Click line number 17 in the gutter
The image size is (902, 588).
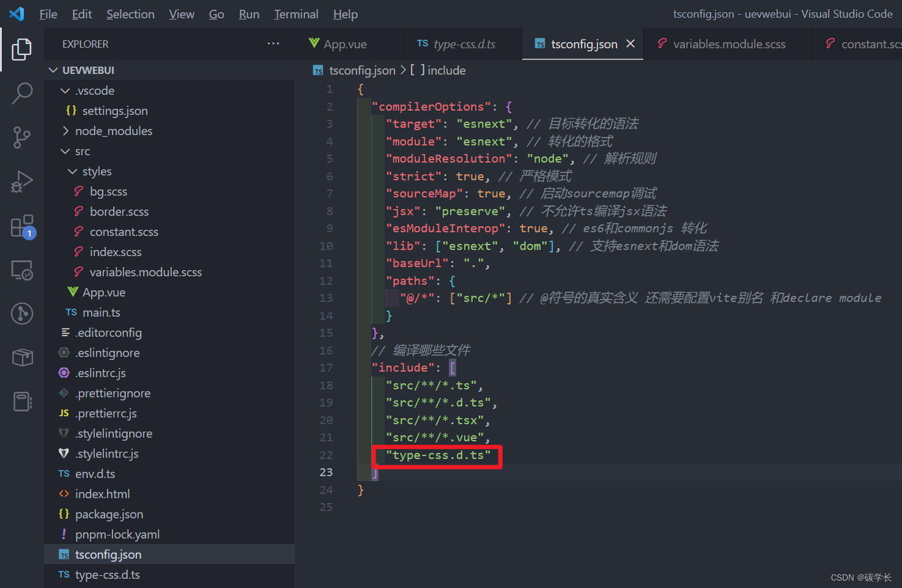326,367
